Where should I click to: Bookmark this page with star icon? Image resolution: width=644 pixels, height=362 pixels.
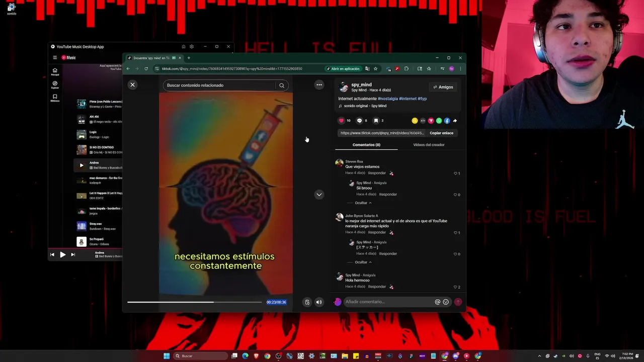click(375, 69)
